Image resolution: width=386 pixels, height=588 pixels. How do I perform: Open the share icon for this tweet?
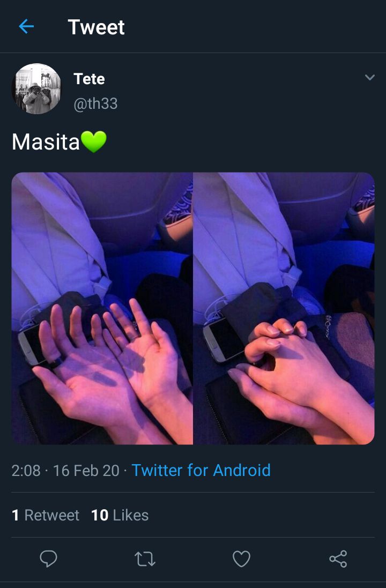338,559
